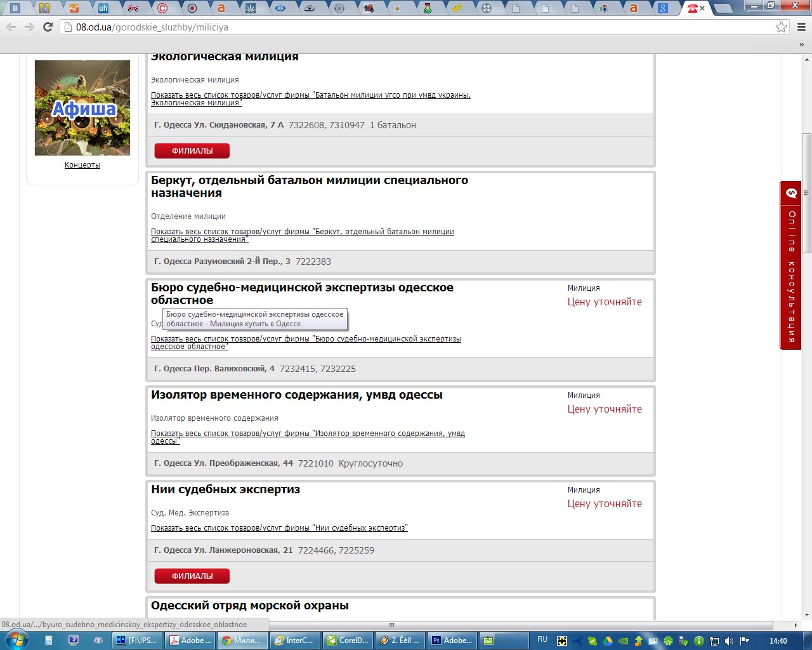Open the Экологическая милиция heading
This screenshot has width=812, height=650.
click(x=225, y=56)
